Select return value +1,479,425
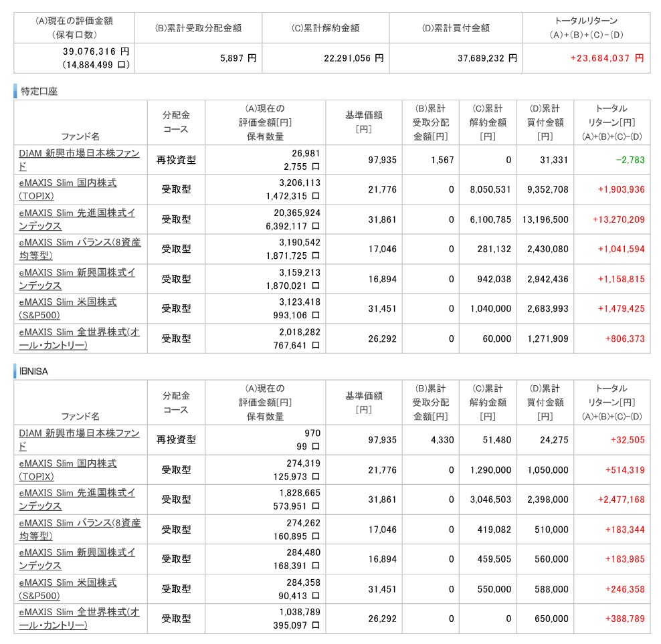The height and width of the screenshot is (644, 661). [622, 308]
